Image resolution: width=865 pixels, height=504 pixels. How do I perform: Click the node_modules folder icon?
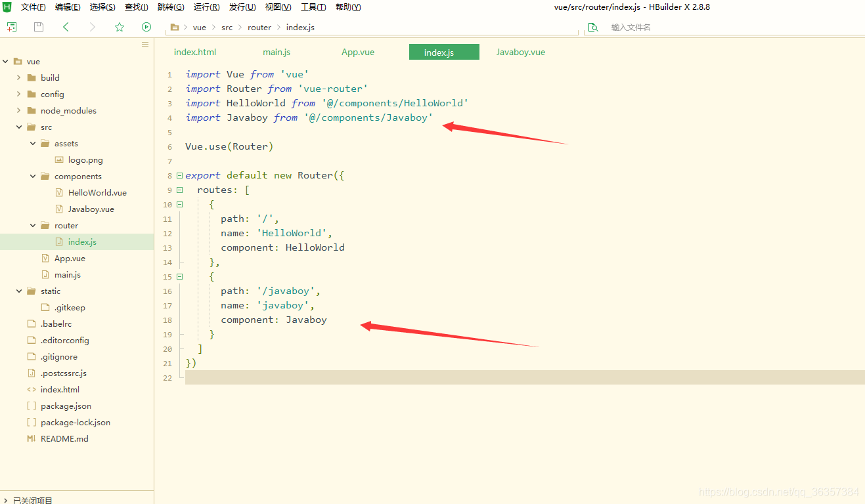pyautogui.click(x=32, y=110)
